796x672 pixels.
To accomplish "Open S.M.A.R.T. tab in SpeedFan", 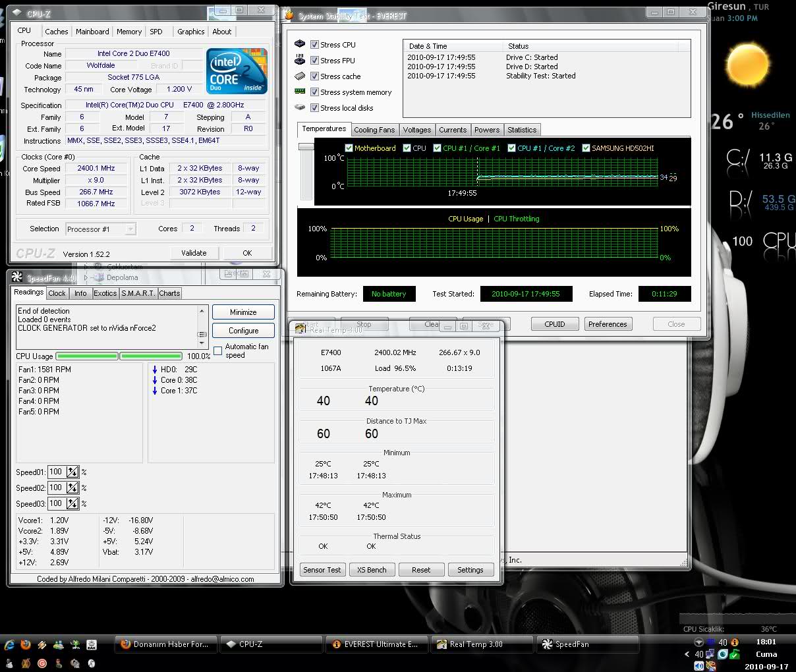I will [138, 293].
